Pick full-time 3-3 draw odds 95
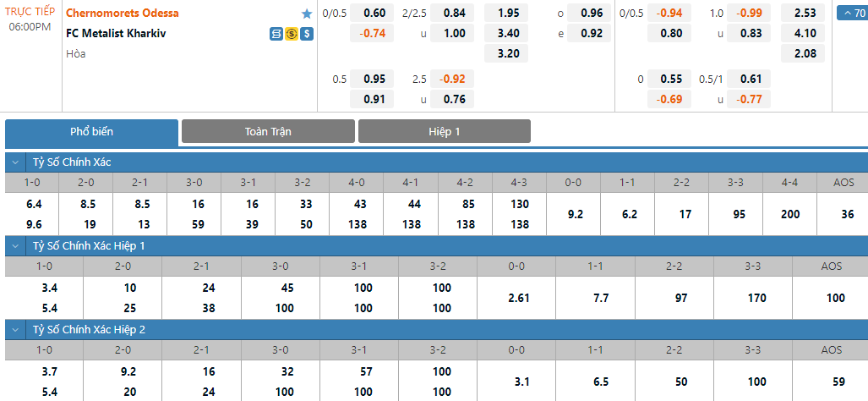 pyautogui.click(x=739, y=214)
